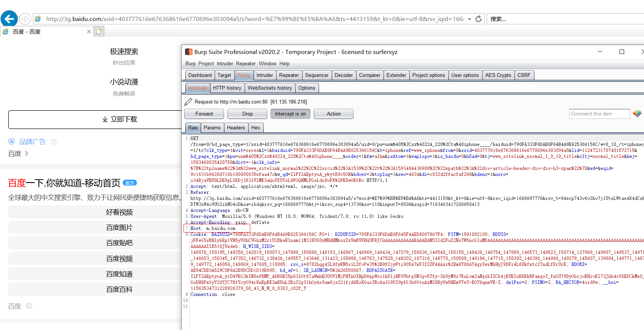Switch to the Target tab

pyautogui.click(x=224, y=75)
